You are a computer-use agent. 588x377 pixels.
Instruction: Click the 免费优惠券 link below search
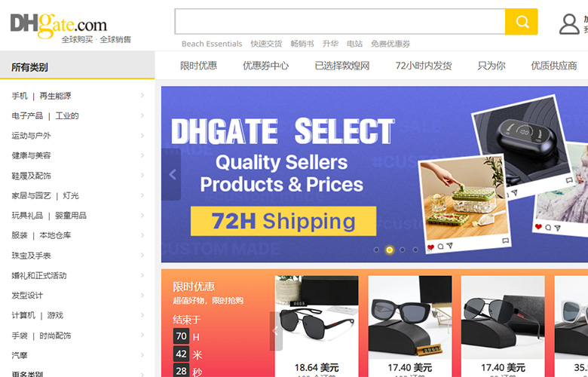coord(390,44)
